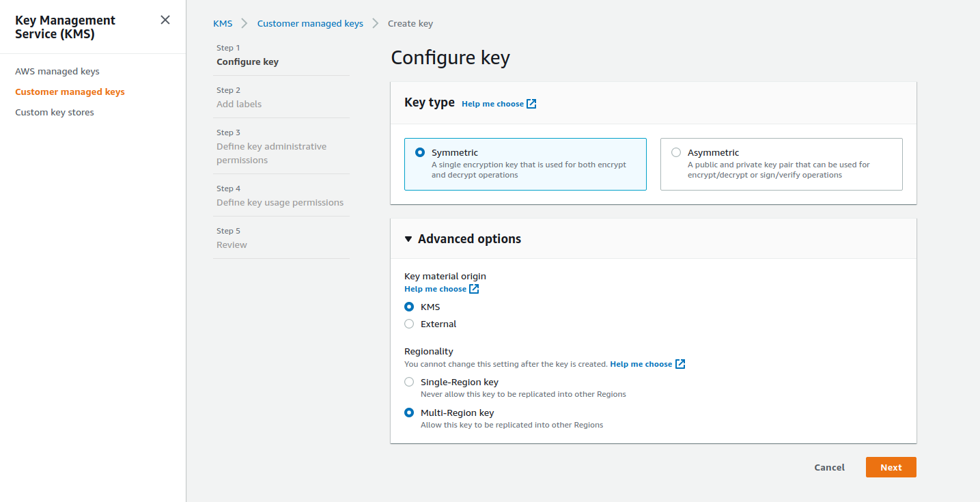Open Customer managed keys breadcrumb link
Image resolution: width=980 pixels, height=502 pixels.
pyautogui.click(x=310, y=23)
